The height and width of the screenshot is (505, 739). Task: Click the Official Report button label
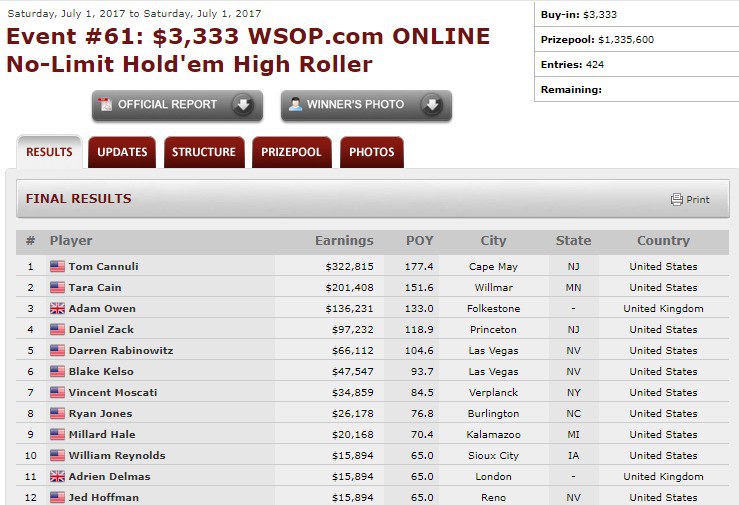[x=167, y=104]
